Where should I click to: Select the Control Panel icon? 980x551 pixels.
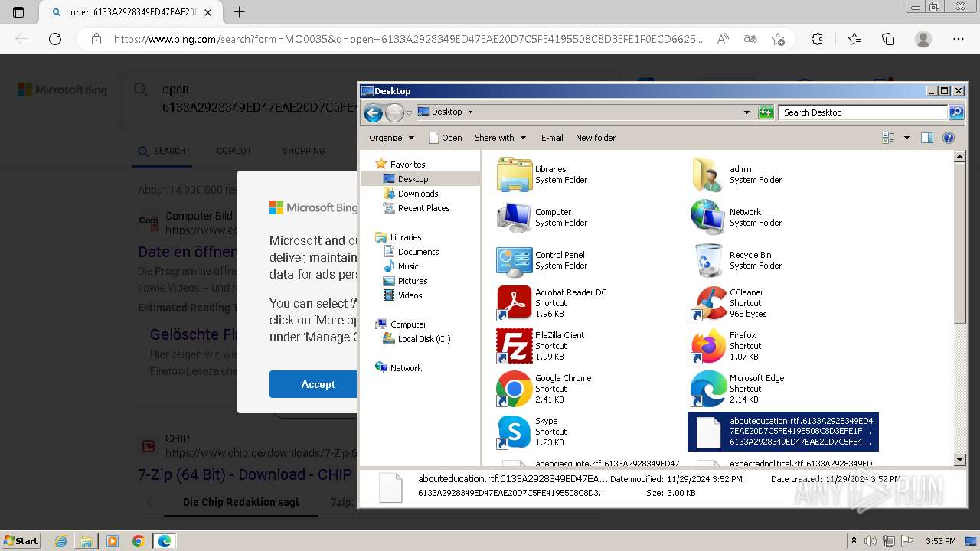tap(514, 260)
